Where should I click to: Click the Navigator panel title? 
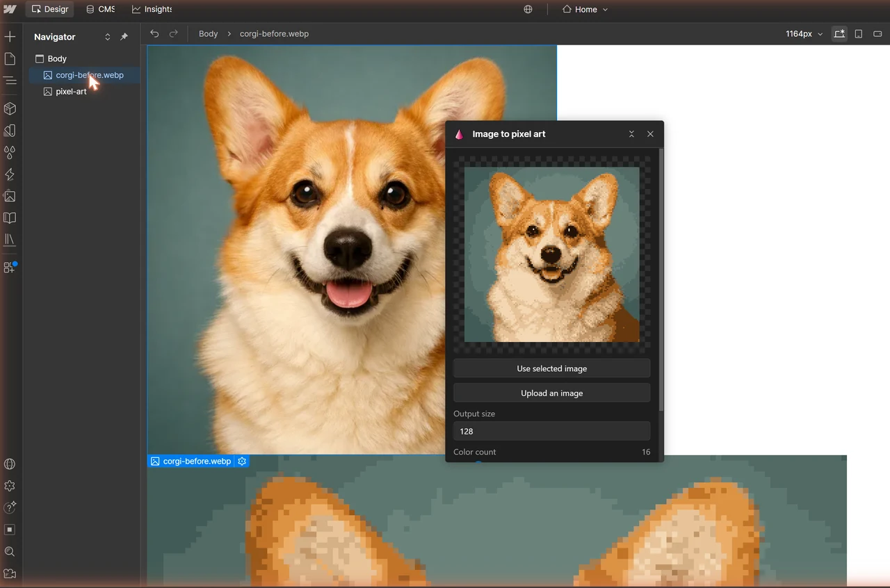tap(55, 37)
